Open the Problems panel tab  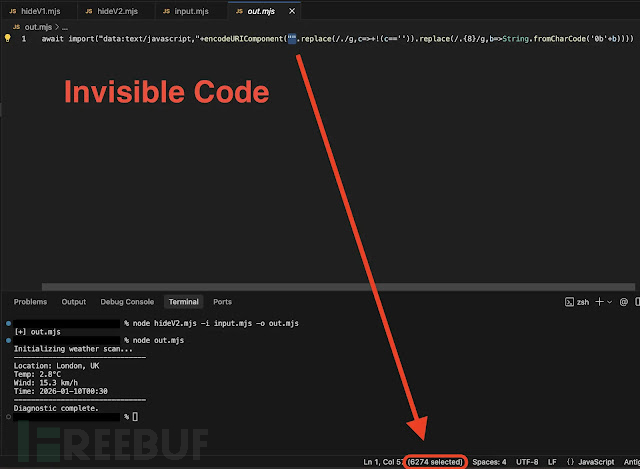point(30,302)
